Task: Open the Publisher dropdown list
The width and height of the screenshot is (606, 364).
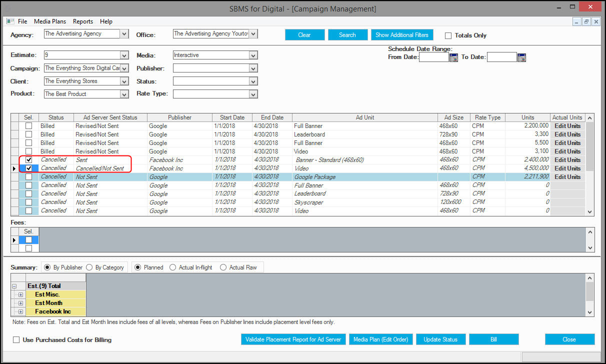Action: tap(253, 68)
